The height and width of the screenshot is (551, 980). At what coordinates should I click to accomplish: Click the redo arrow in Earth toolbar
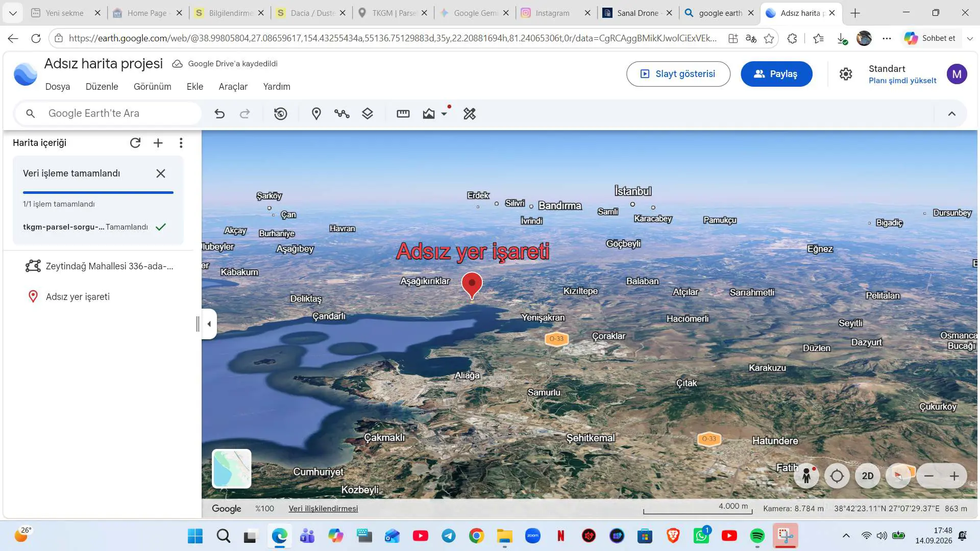(x=245, y=114)
